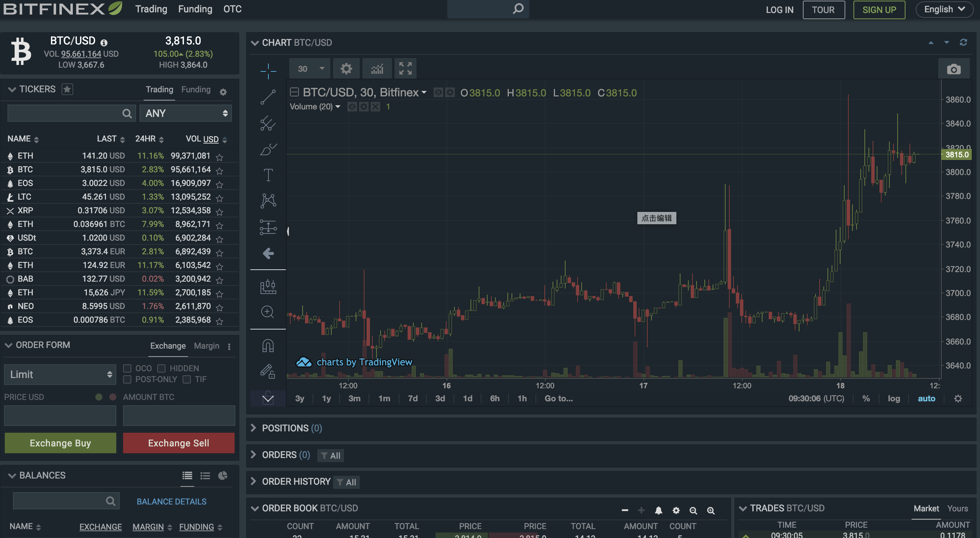The height and width of the screenshot is (538, 980).
Task: Click LOG IN link
Action: point(780,10)
